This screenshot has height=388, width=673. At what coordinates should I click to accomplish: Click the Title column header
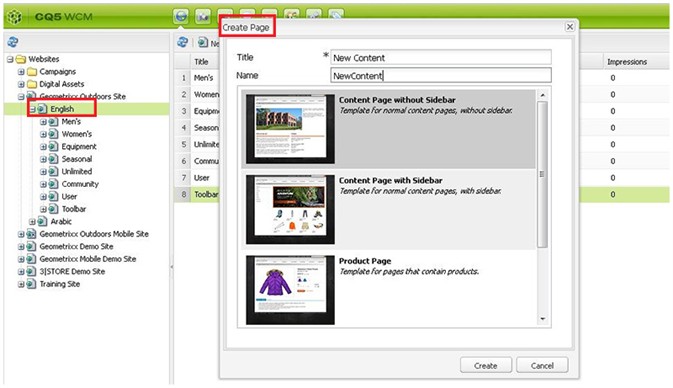(201, 61)
